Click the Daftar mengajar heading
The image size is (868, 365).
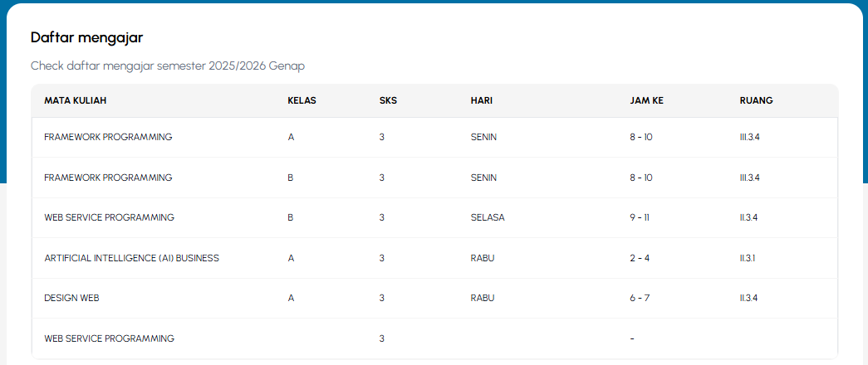pyautogui.click(x=87, y=37)
